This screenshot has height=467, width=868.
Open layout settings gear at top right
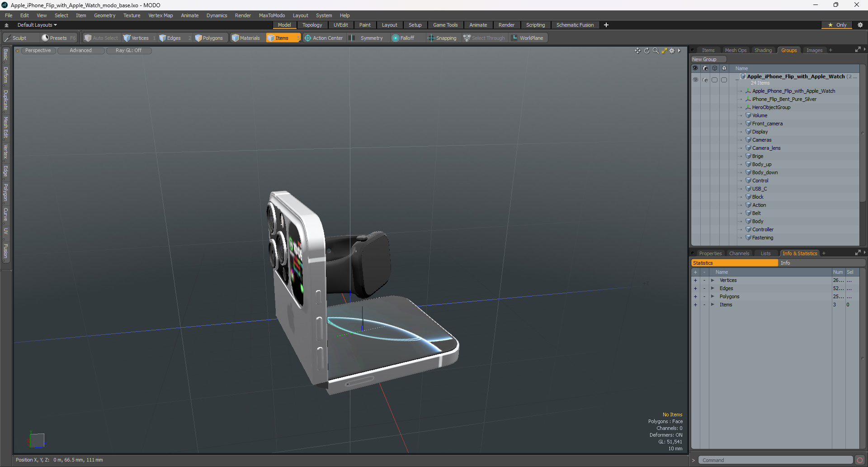860,25
